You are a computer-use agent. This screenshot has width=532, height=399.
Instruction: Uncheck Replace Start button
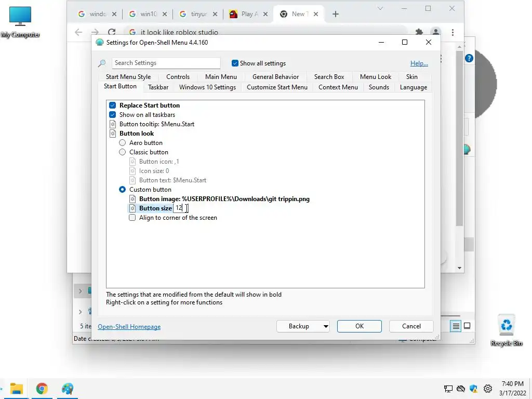113,105
